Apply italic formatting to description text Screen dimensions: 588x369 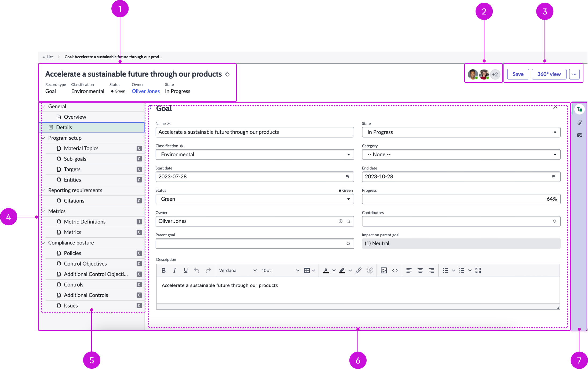175,270
